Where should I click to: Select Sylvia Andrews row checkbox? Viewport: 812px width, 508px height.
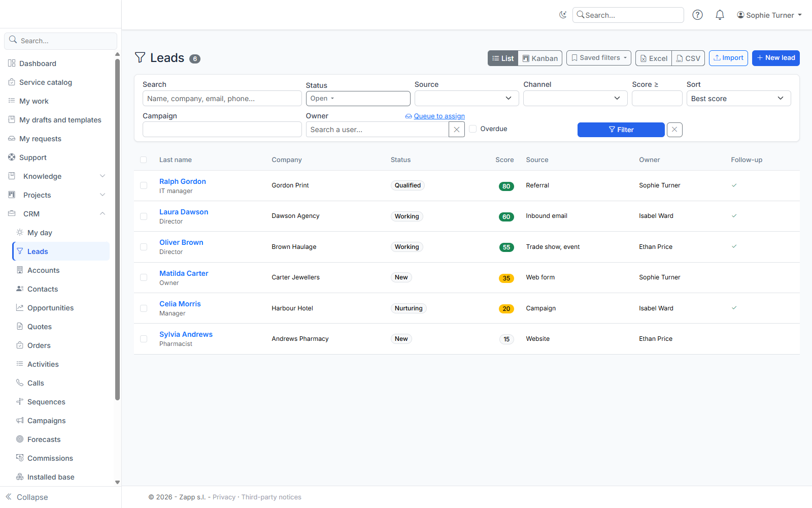[x=144, y=339]
